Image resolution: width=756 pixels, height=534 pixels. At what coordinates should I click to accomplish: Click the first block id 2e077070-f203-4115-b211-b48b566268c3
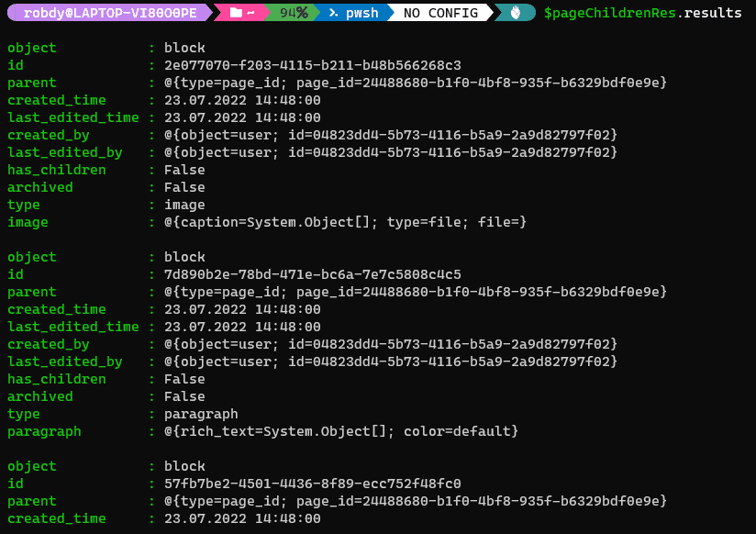pos(313,65)
